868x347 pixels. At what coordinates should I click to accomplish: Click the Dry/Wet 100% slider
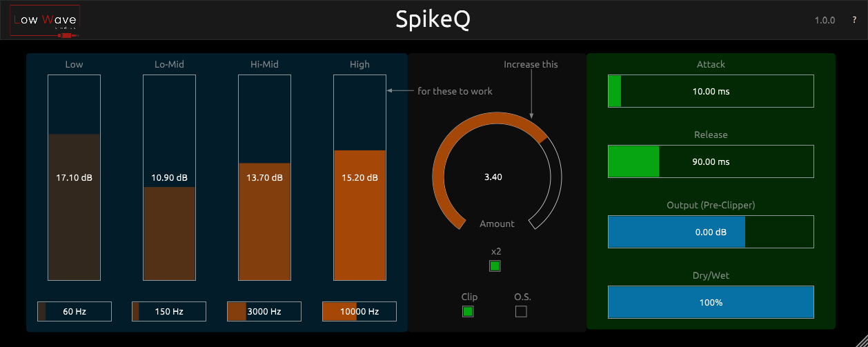coord(711,302)
